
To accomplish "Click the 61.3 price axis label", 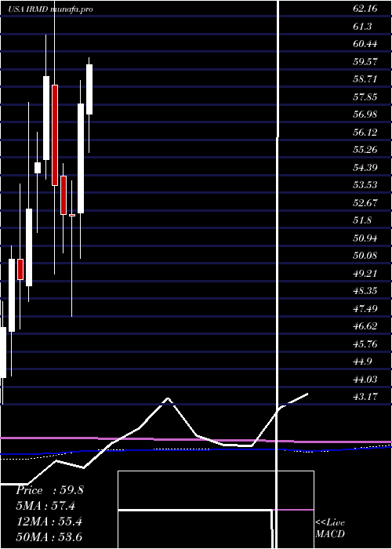I will (362, 26).
